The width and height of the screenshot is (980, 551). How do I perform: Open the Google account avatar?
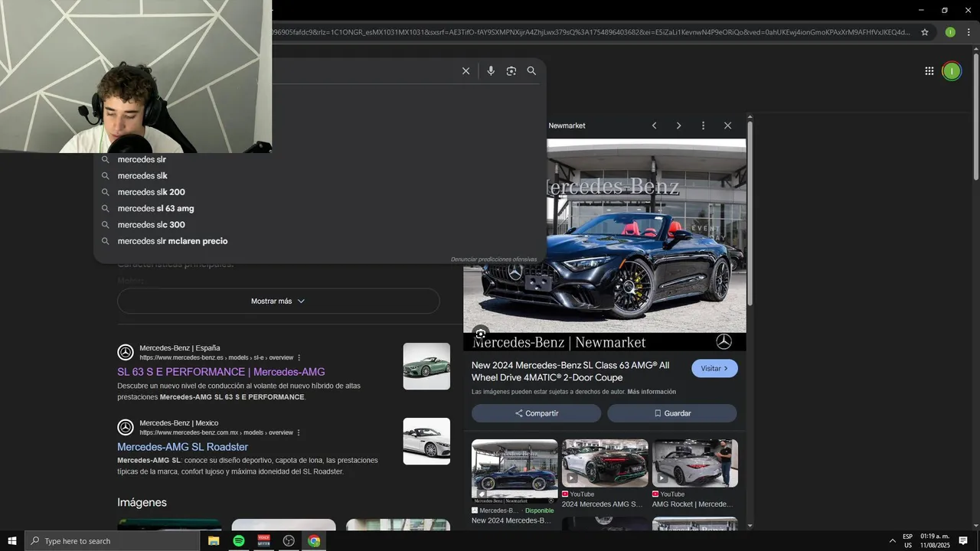coord(952,71)
